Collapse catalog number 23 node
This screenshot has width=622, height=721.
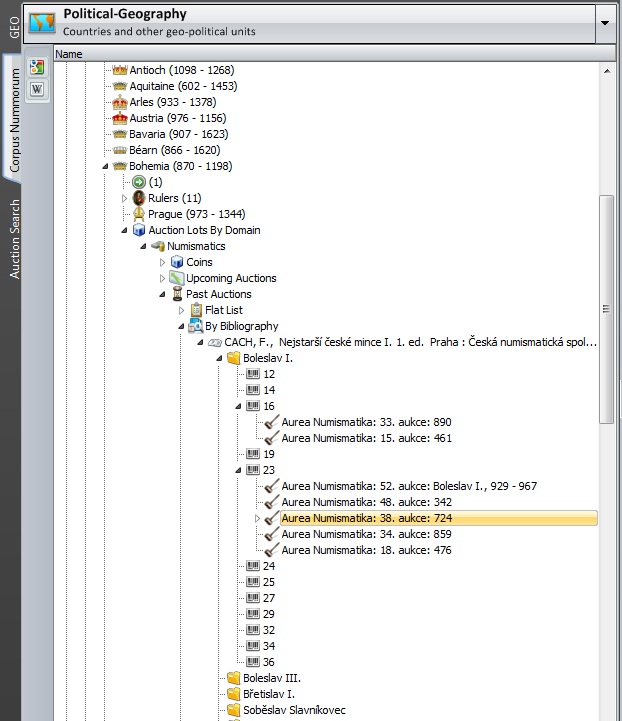coord(238,470)
